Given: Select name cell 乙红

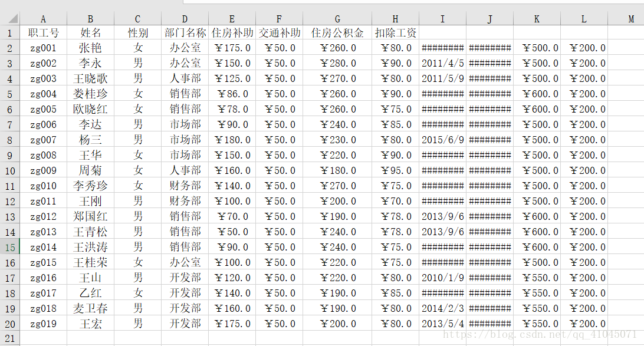Looking at the screenshot, I should pyautogui.click(x=90, y=293).
